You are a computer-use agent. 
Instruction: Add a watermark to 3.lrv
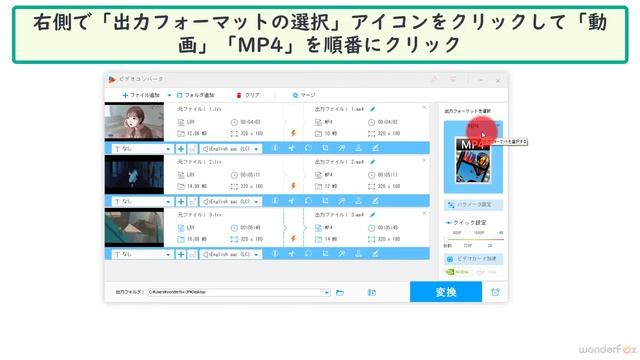click(x=358, y=253)
